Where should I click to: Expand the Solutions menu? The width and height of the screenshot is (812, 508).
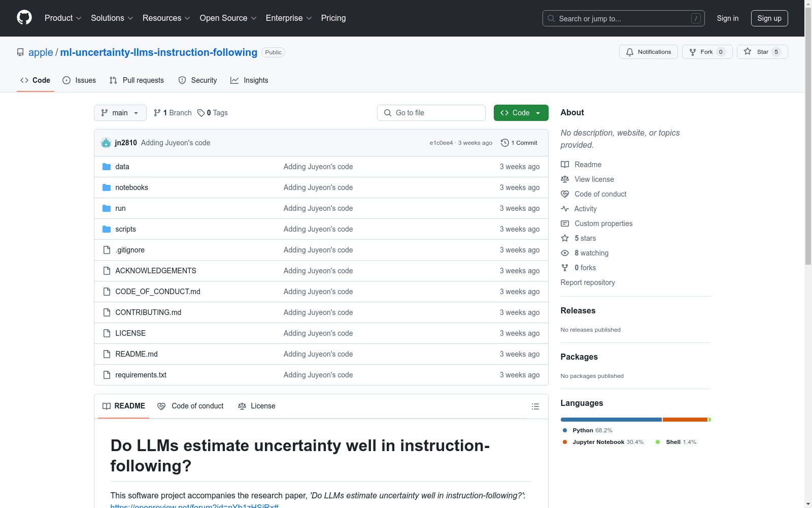pos(112,18)
